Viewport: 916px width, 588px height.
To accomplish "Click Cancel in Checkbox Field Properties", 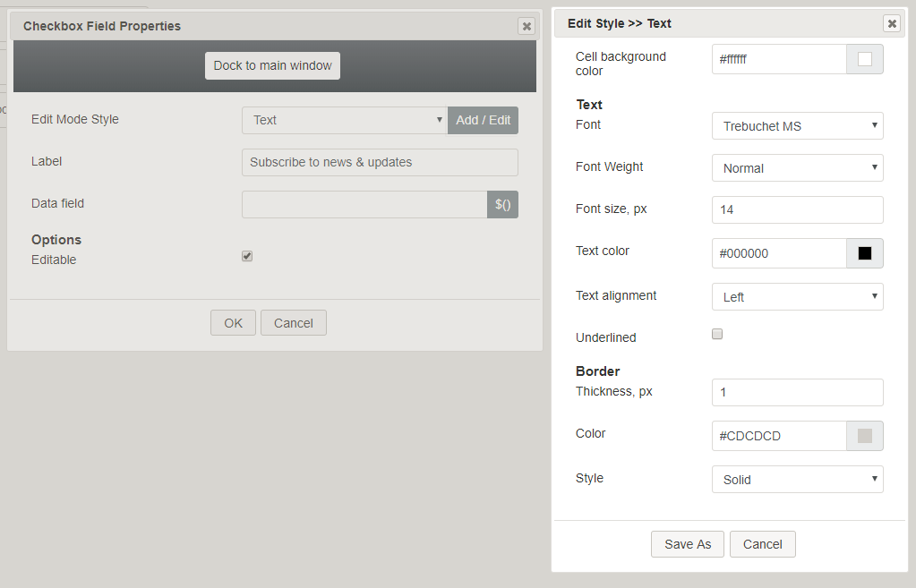I will click(294, 323).
